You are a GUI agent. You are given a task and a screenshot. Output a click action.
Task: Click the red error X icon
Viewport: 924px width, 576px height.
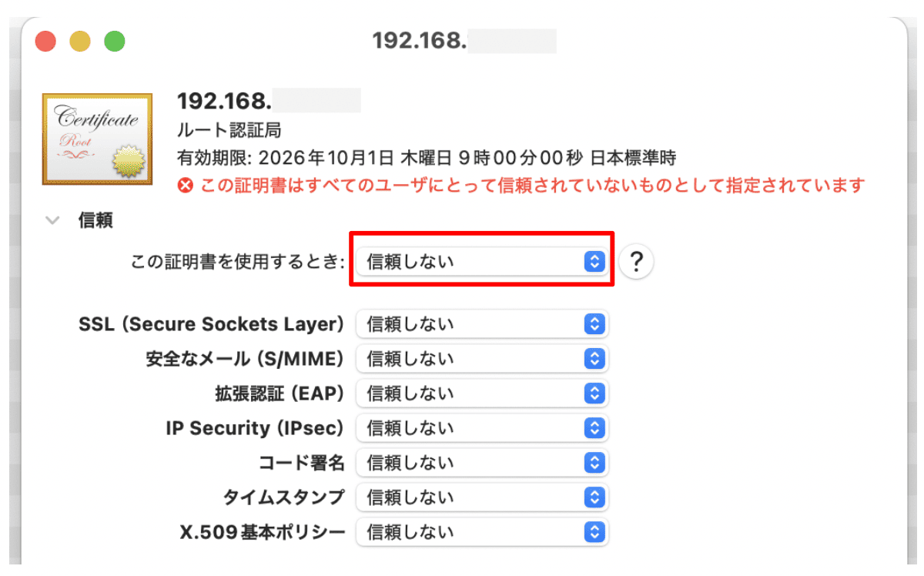185,186
